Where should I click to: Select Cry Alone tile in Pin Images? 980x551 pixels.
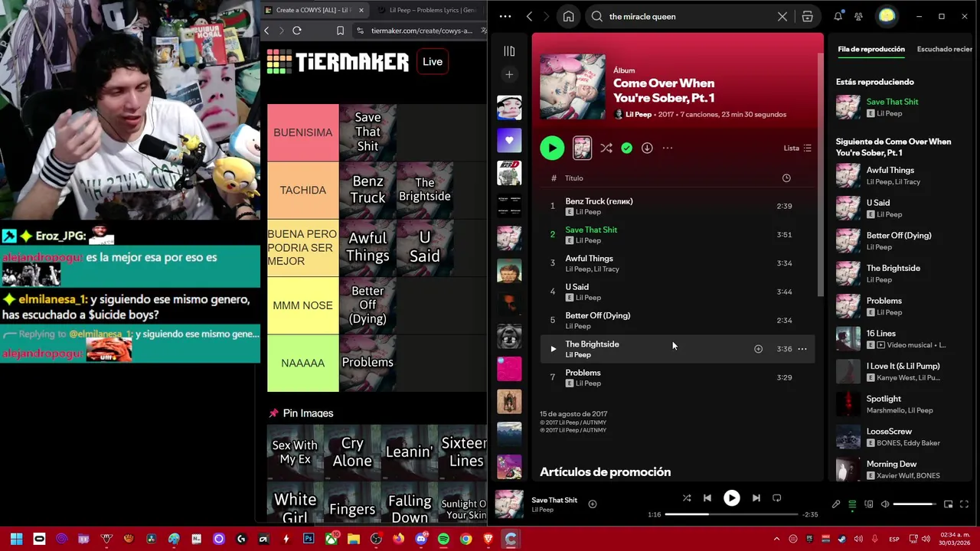[352, 452]
